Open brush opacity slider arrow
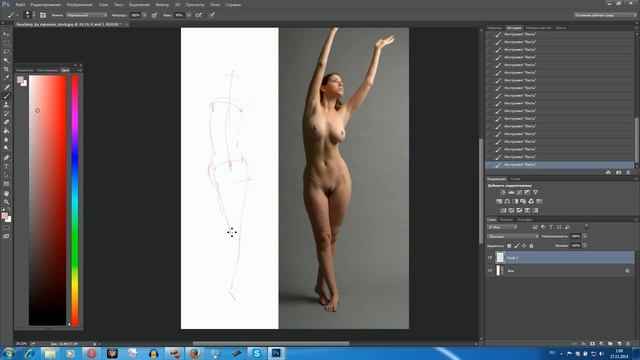Screen dimensions: 640x360 [x=144, y=15]
